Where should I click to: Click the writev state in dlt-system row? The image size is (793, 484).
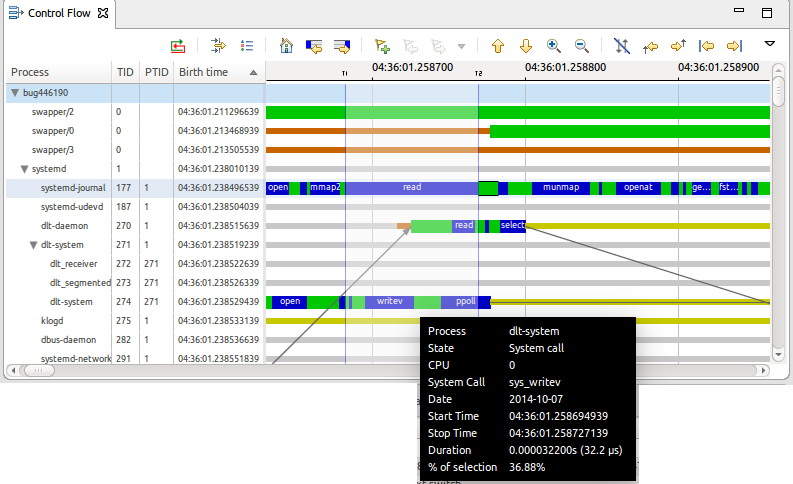[389, 301]
